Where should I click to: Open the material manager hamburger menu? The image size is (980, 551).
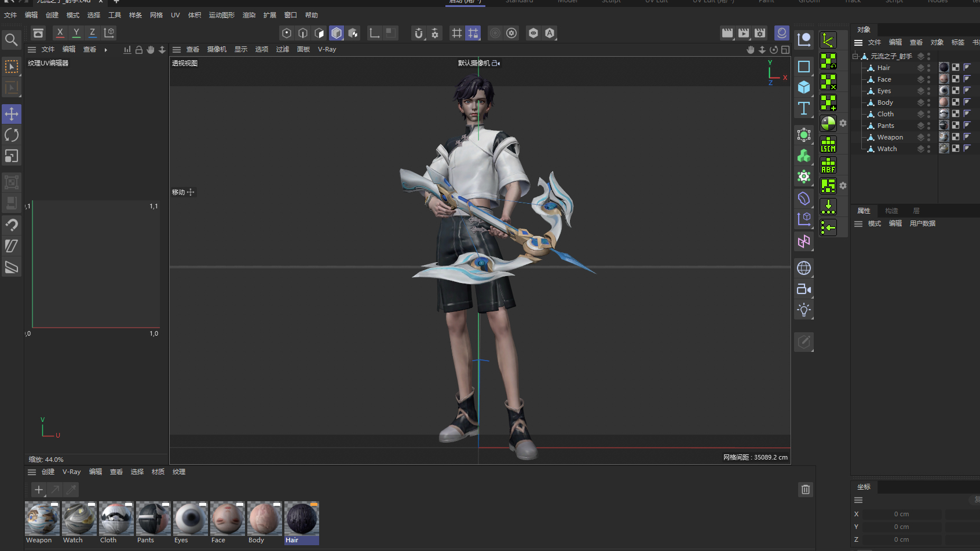[32, 472]
